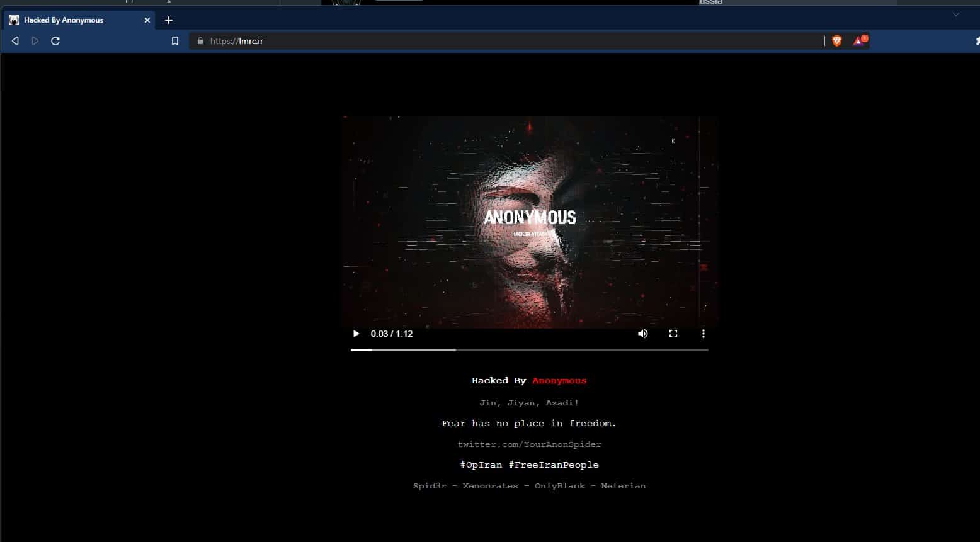The height and width of the screenshot is (542, 980).
Task: Open video more options menu
Action: [703, 334]
